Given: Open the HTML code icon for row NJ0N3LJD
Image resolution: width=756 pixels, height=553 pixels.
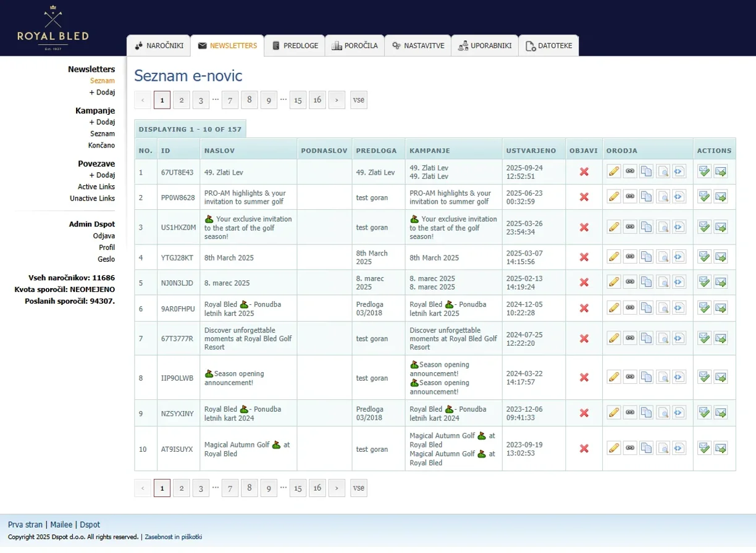Looking at the screenshot, I should click(x=679, y=282).
